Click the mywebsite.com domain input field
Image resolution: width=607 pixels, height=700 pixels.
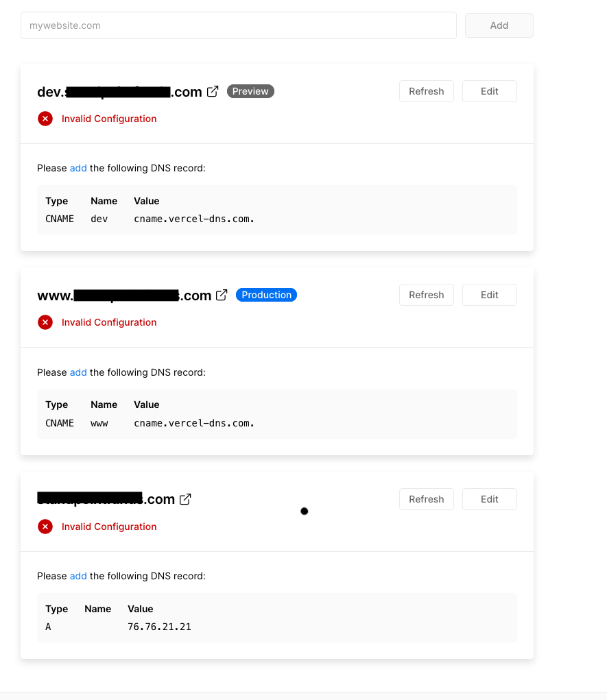[238, 25]
